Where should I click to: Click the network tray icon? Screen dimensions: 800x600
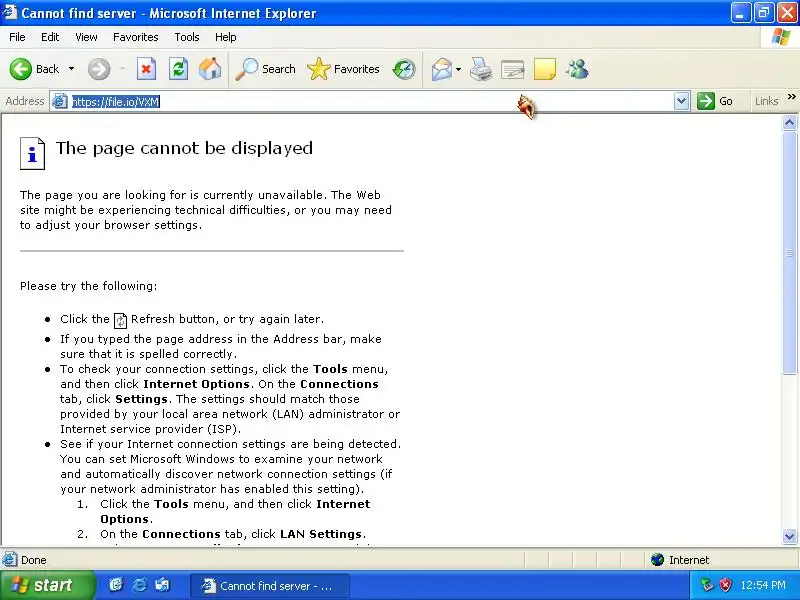(x=707, y=585)
